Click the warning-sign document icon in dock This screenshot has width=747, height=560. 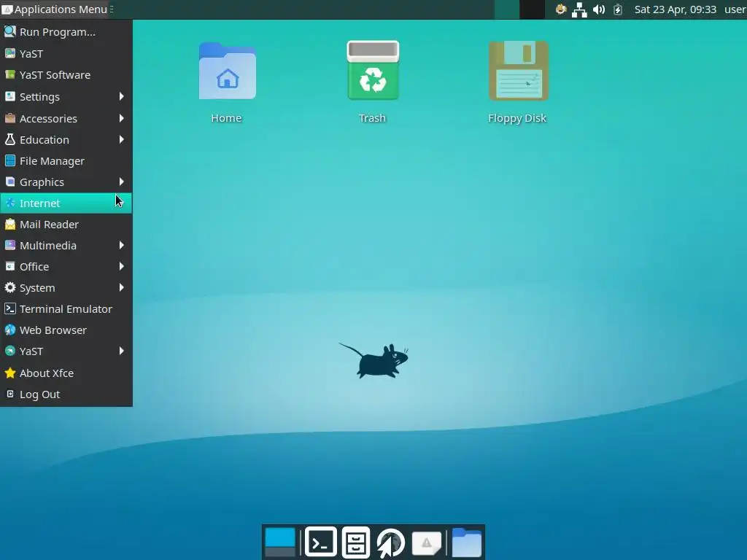click(x=426, y=542)
